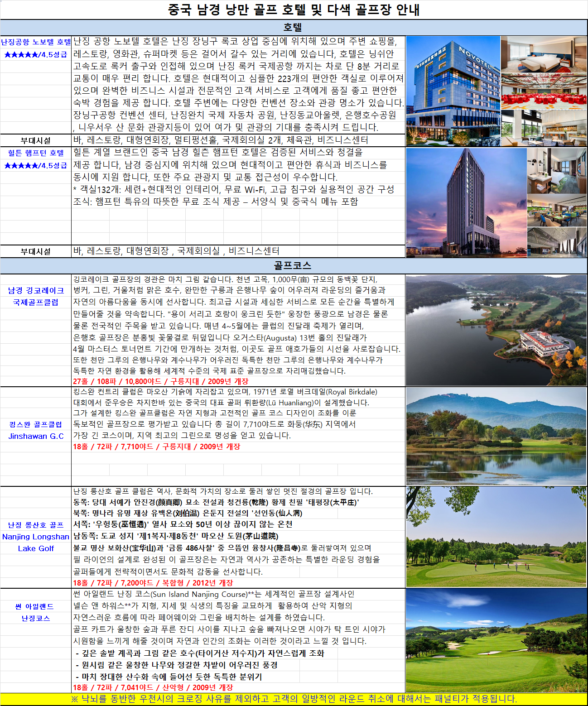This screenshot has width=588, height=706.
Task: Click the 부대시설 label in the Hilton Hampton section
Action: 36,251
